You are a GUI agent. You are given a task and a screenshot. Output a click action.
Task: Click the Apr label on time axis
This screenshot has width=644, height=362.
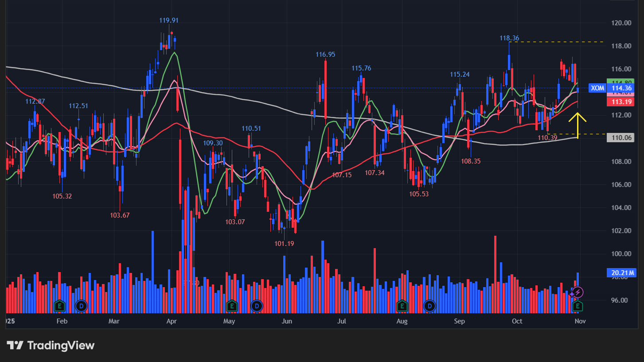pos(171,321)
